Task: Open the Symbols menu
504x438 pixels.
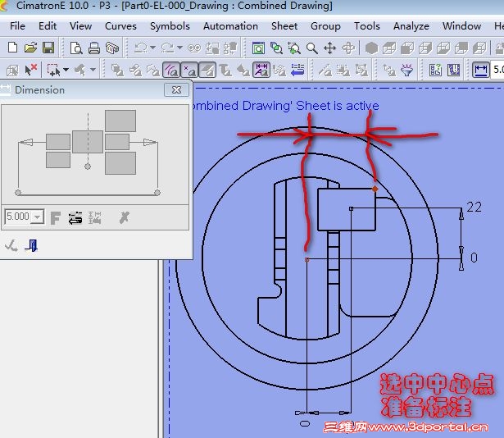Action: pos(170,26)
